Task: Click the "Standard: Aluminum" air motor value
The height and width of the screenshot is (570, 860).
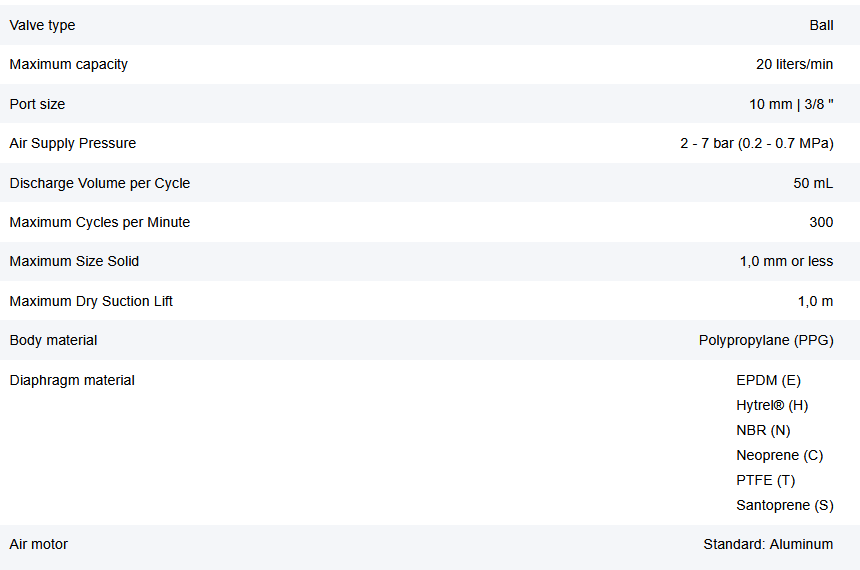Action: (x=768, y=544)
